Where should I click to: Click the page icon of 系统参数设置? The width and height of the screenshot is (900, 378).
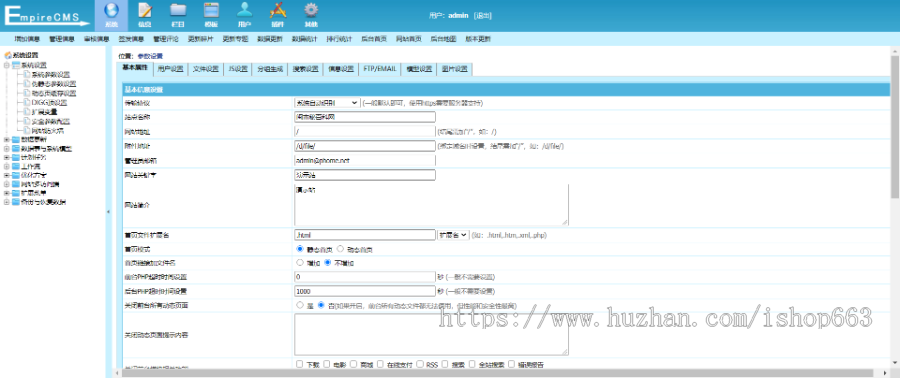(x=26, y=75)
